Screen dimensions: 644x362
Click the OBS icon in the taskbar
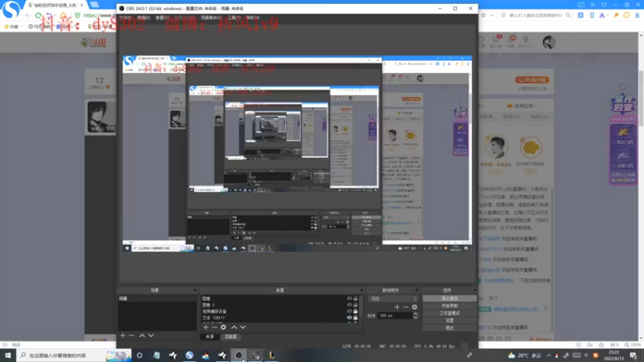coord(238,355)
